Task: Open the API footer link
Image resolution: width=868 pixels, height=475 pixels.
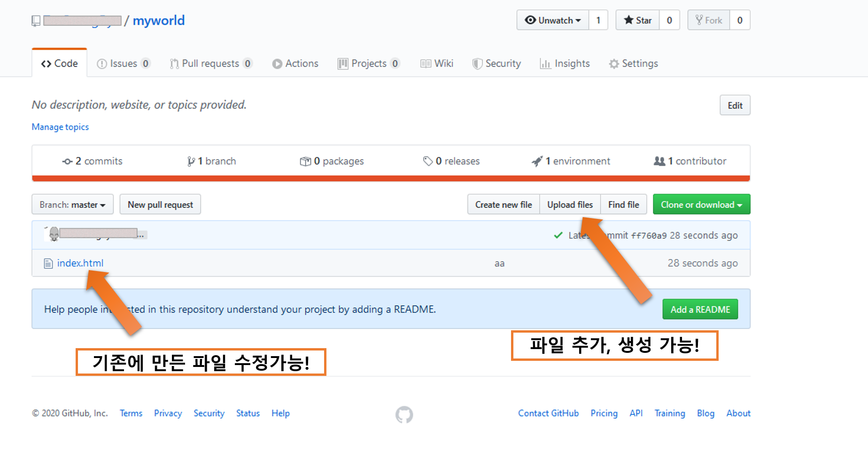Action: pos(636,413)
